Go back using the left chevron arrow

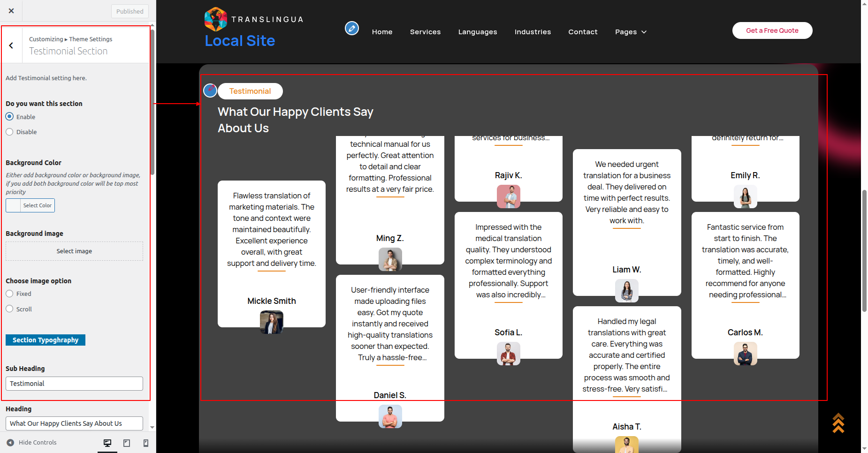point(11,45)
